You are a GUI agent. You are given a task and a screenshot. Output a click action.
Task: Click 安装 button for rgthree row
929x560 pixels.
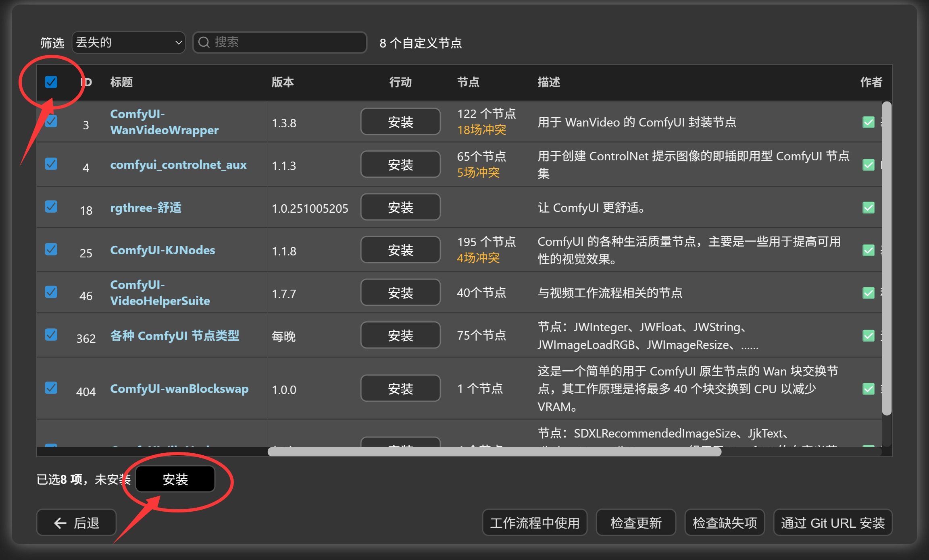(x=400, y=207)
